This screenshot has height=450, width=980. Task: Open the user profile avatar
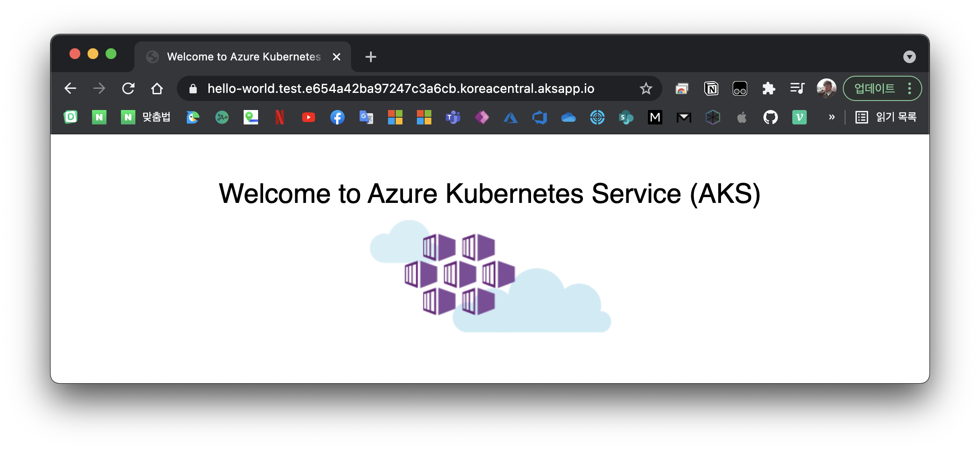pyautogui.click(x=827, y=88)
